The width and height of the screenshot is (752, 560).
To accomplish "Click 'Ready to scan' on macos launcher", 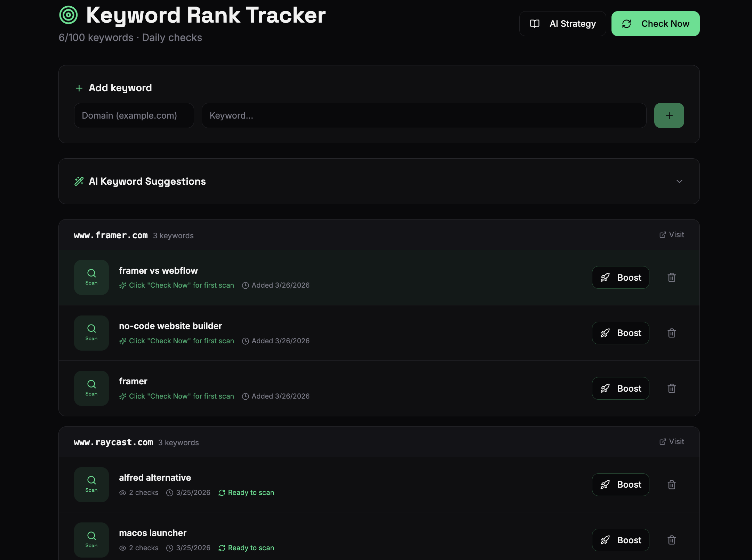I will [246, 548].
